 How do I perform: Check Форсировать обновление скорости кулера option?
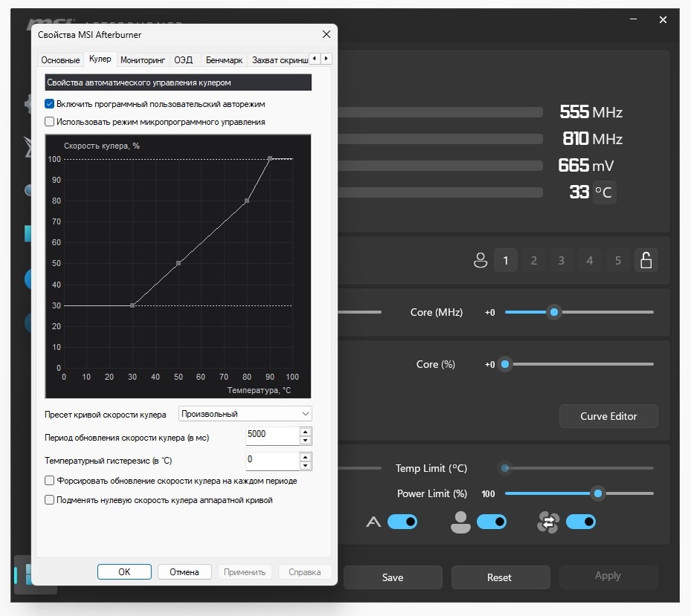tap(49, 481)
